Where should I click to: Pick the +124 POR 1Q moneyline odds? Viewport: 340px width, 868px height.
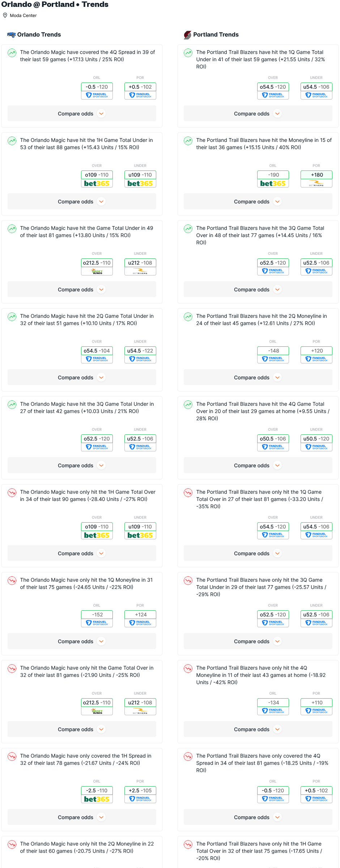(x=140, y=619)
